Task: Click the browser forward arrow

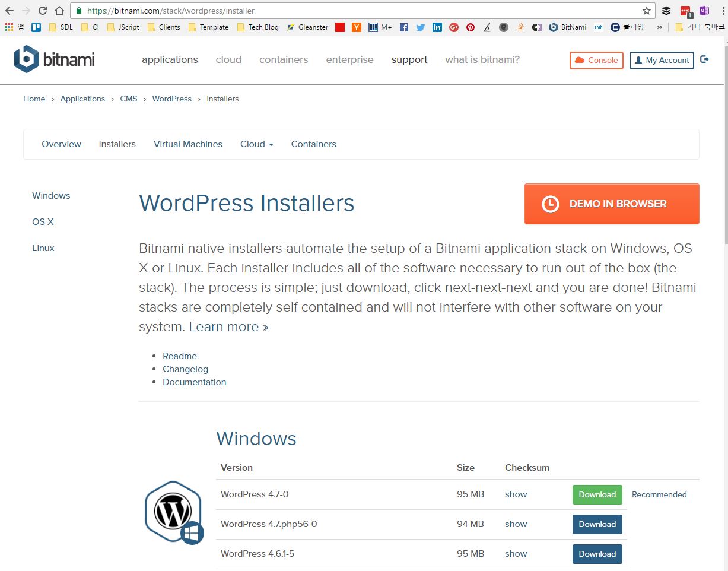Action: (x=26, y=11)
